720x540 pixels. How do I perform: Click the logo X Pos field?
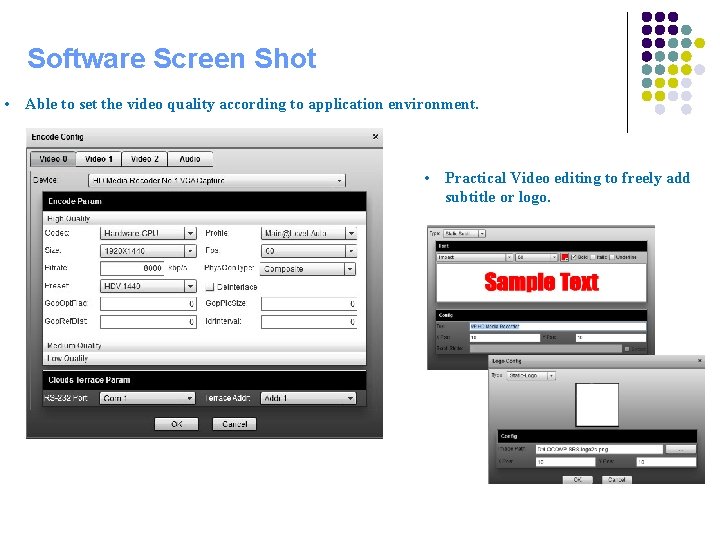(565, 461)
